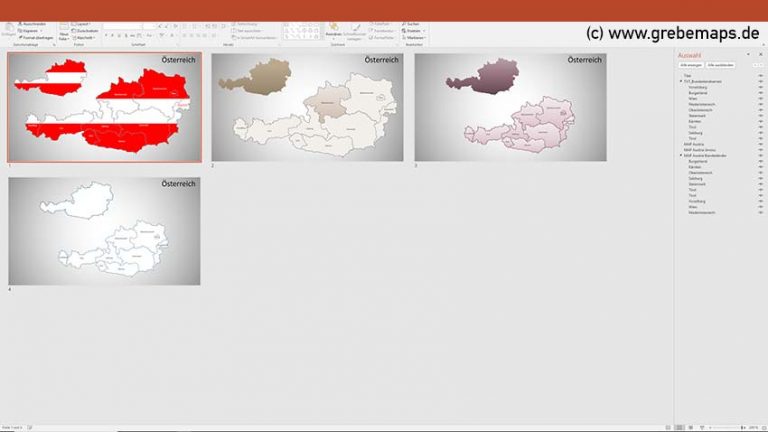The image size is (768, 432).
Task: Click the Alle ausblenden button
Action: tap(720, 65)
